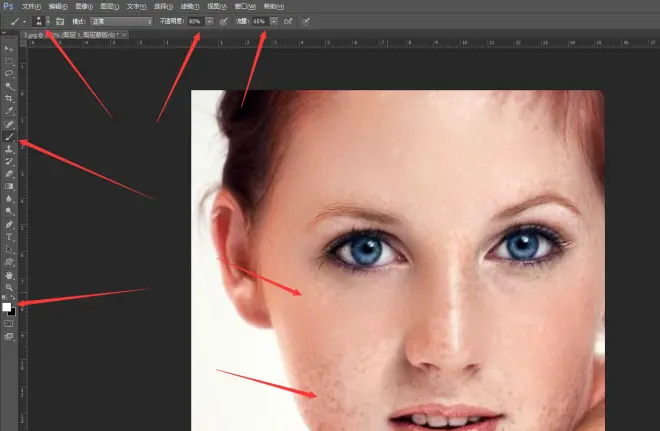Select the Eraser tool

point(9,174)
